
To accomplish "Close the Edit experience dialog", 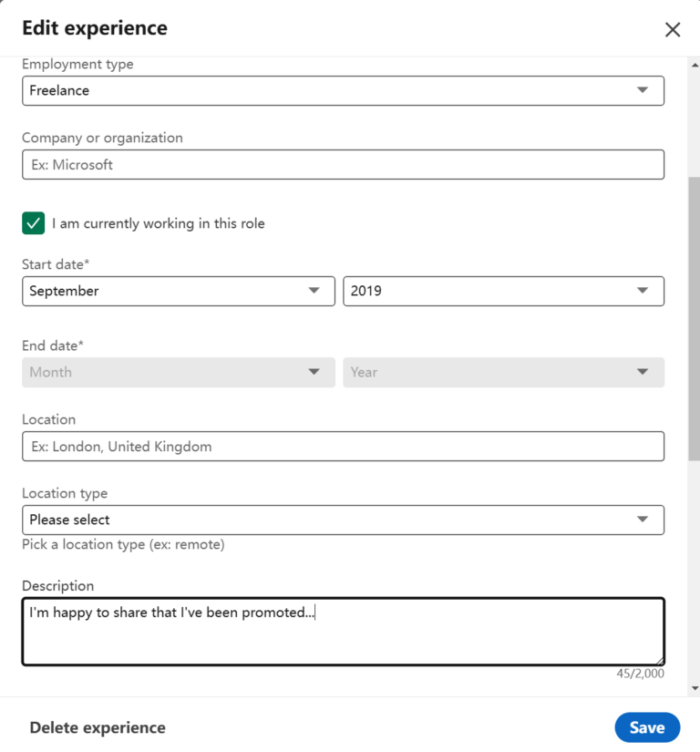I will (673, 29).
